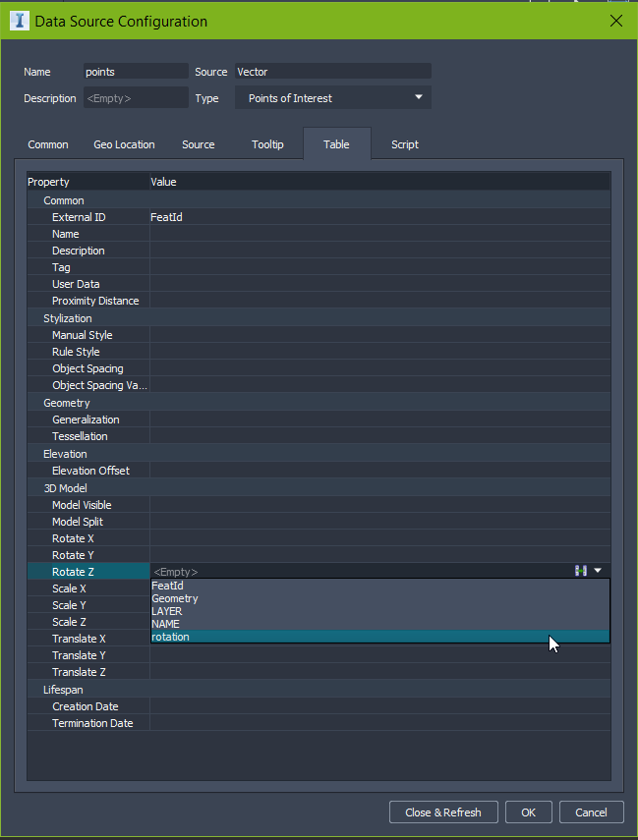This screenshot has height=840, width=638.
Task: Switch to the Tooltip tab
Action: pyautogui.click(x=267, y=143)
